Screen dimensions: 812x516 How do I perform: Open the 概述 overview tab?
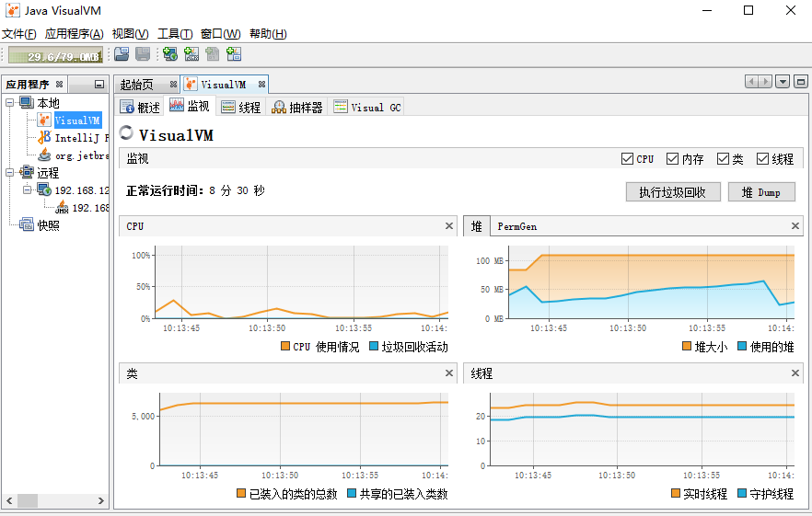140,107
